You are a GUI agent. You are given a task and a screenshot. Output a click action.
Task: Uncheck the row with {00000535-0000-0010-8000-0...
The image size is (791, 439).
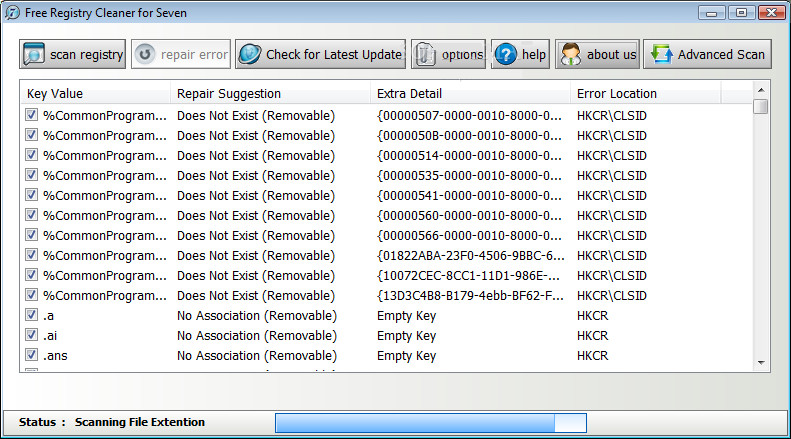[x=31, y=175]
